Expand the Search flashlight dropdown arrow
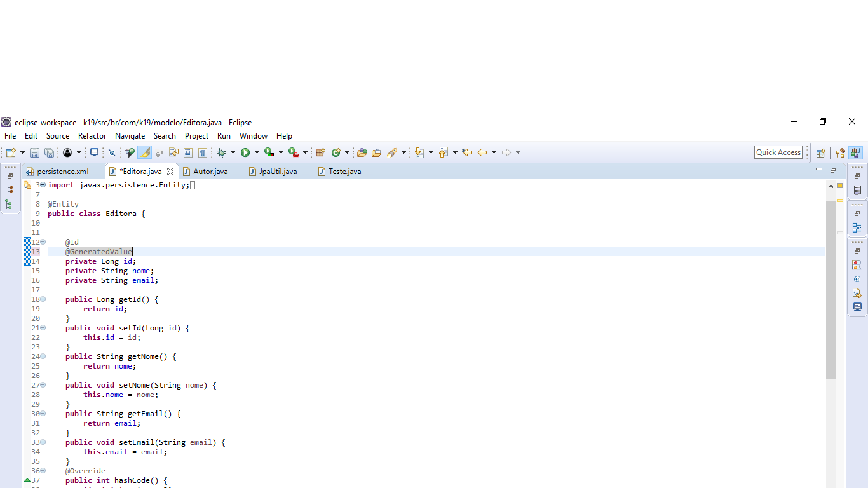Image resolution: width=868 pixels, height=488 pixels. (403, 152)
